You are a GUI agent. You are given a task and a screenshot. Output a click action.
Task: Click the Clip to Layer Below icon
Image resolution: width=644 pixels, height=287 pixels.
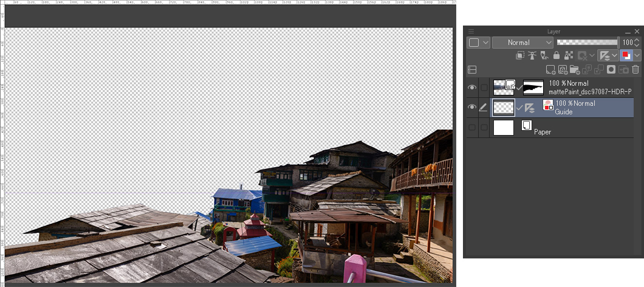tap(520, 55)
